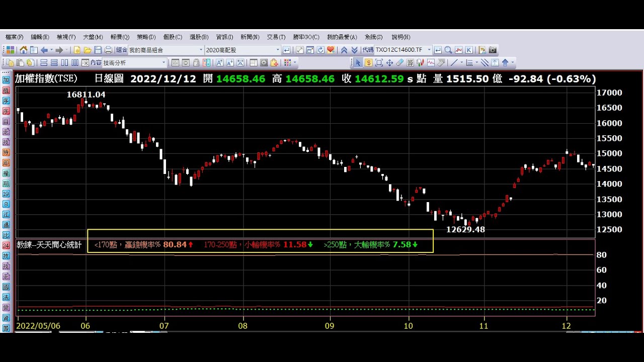The image size is (644, 362).
Task: Click the 16811.04 high price label
Action: pyautogui.click(x=86, y=95)
